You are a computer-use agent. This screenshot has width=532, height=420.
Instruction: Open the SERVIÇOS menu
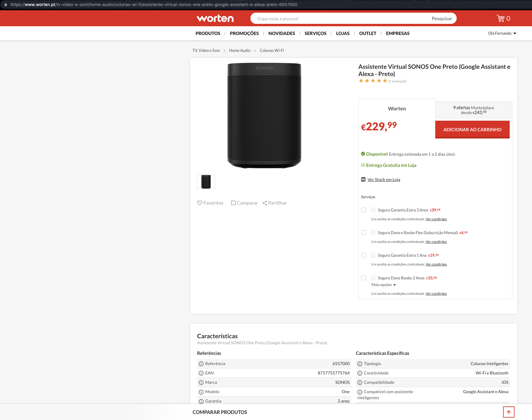(315, 33)
